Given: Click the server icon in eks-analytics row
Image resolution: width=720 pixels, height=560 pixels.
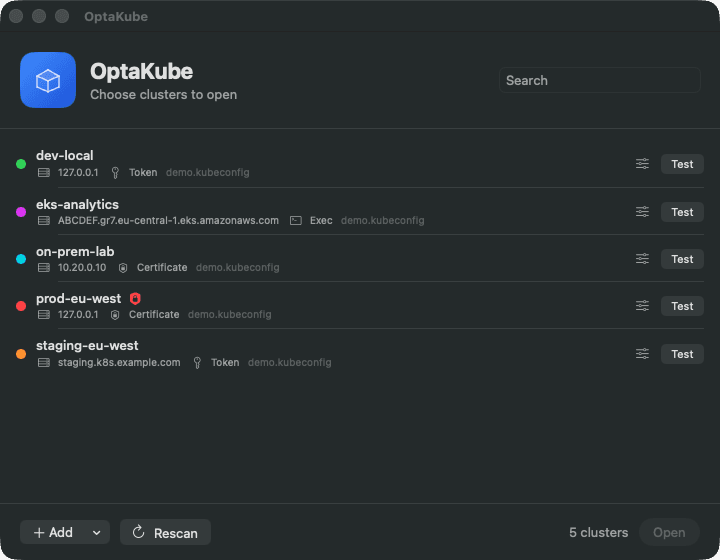Looking at the screenshot, I should point(44,221).
